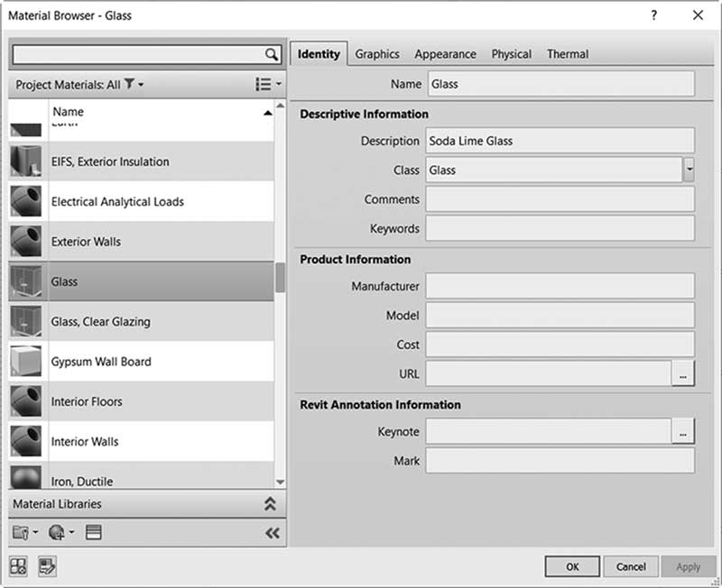Open the material library folder icon
The height and width of the screenshot is (588, 722).
(x=21, y=533)
